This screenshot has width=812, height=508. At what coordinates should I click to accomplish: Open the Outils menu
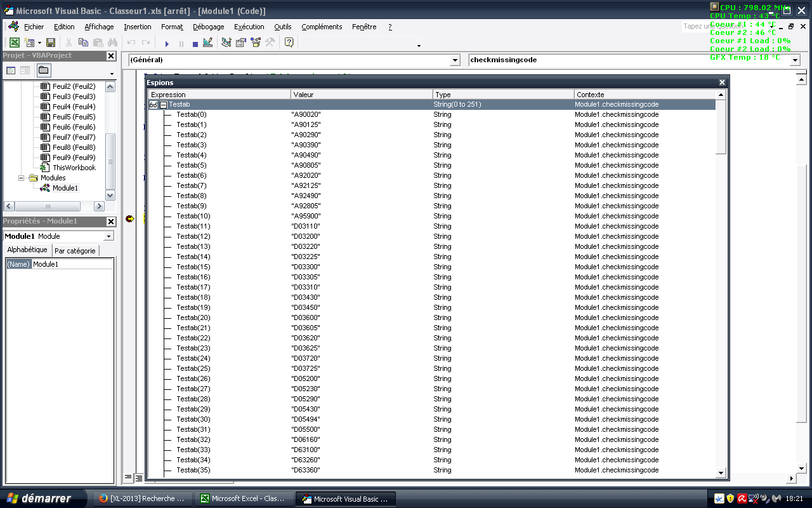click(283, 27)
